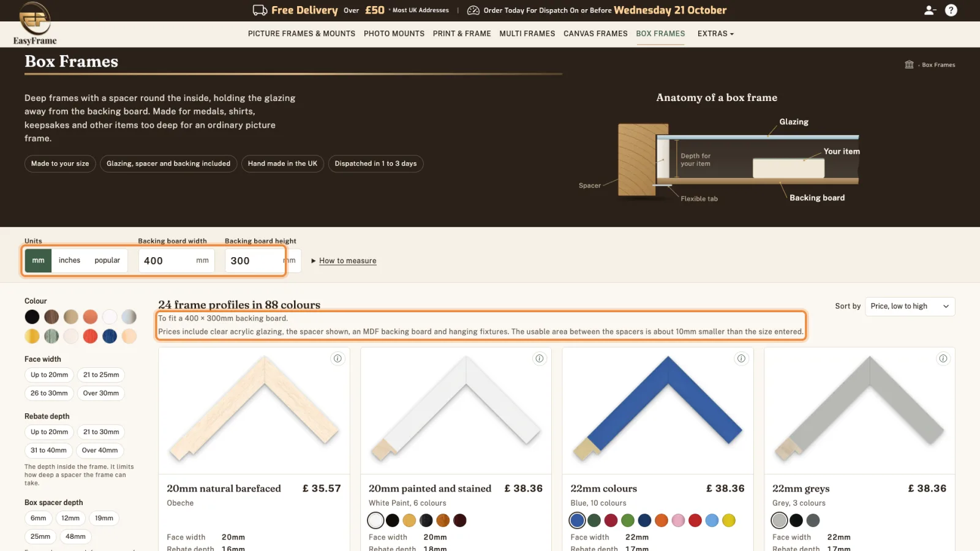Image resolution: width=980 pixels, height=551 pixels.
Task: Choose ochre swatch on 20mm painted and stained
Action: [x=409, y=520]
